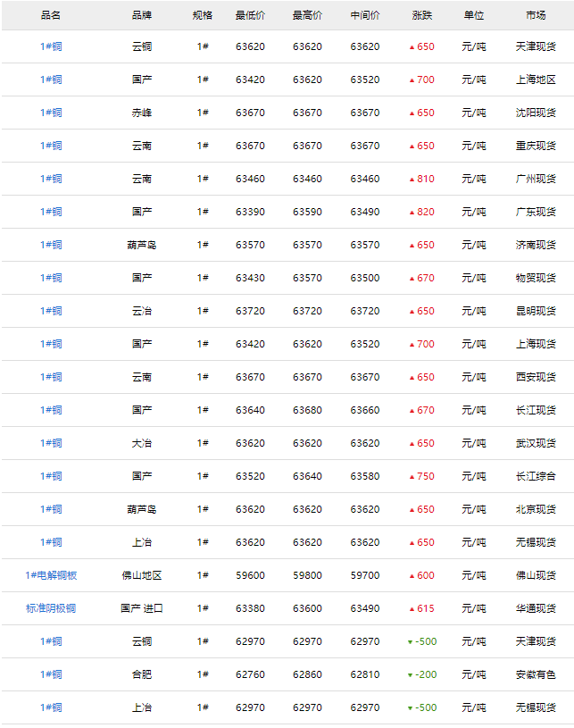Click the red up triangle beside 615
574x728 pixels.
[412, 608]
